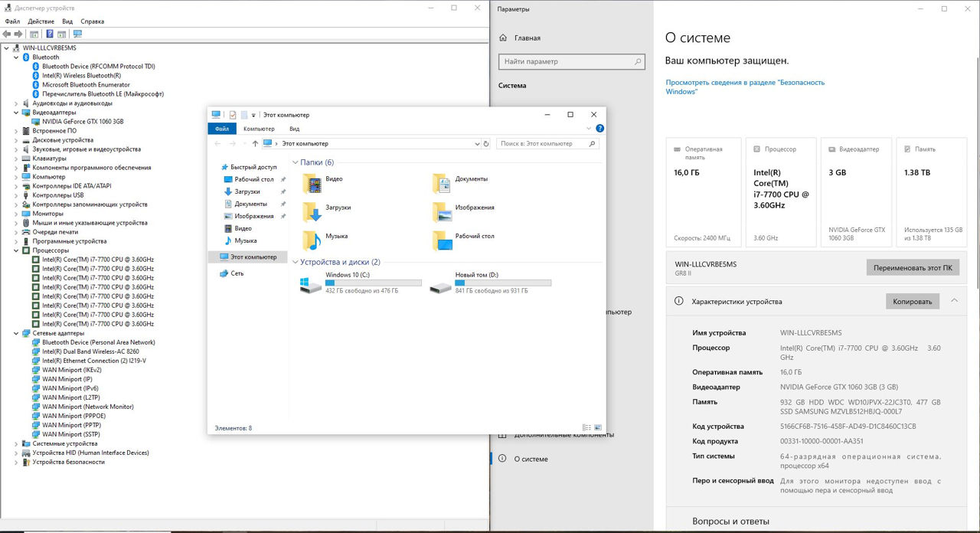Switch Explorer to details list view
The image size is (980, 533).
(x=586, y=427)
